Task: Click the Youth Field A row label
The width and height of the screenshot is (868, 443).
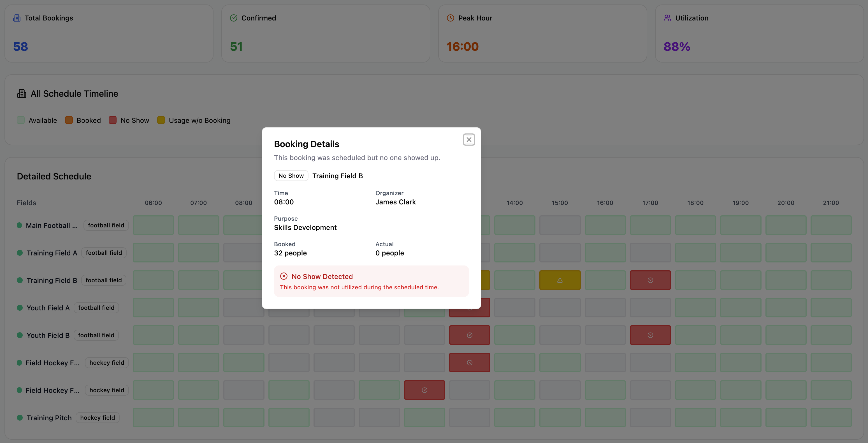Action: coord(48,308)
